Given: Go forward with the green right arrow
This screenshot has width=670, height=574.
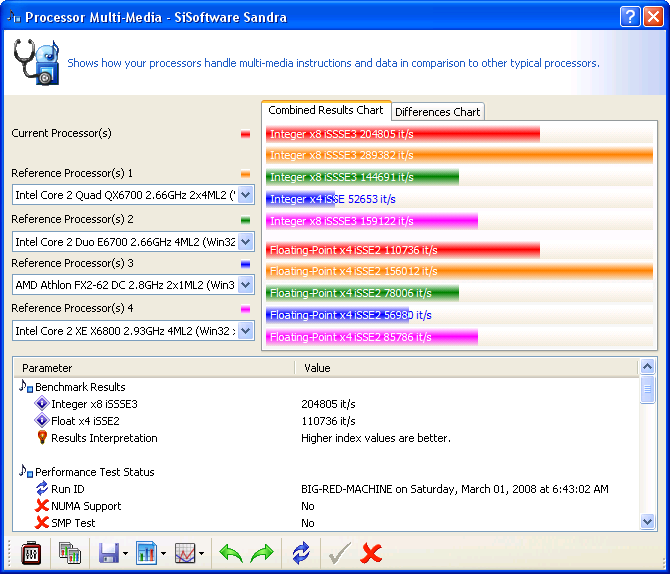Looking at the screenshot, I should pyautogui.click(x=262, y=553).
